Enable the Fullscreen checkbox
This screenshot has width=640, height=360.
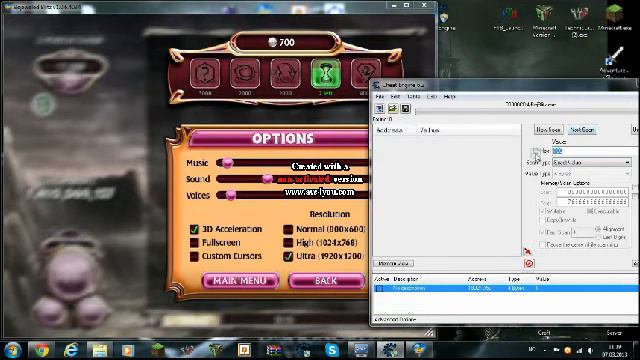(x=194, y=242)
